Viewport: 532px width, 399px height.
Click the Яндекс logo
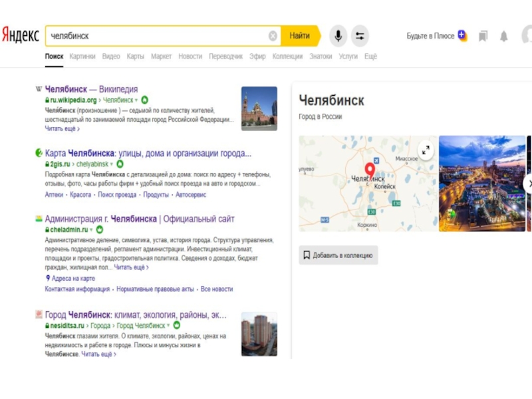tap(20, 35)
